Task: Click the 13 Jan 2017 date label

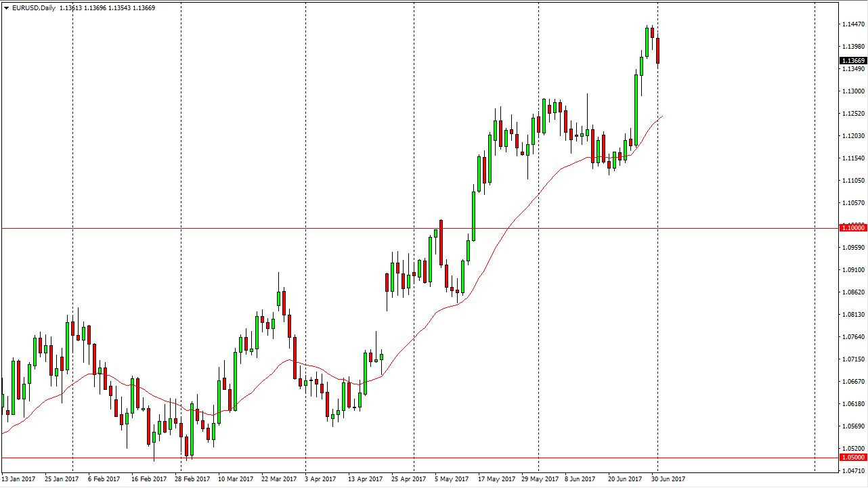Action: 19,479
